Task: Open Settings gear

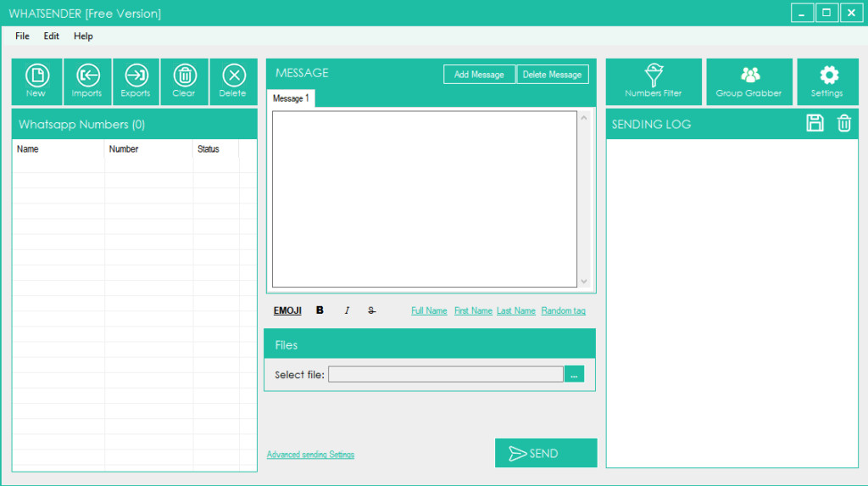Action: pos(827,81)
